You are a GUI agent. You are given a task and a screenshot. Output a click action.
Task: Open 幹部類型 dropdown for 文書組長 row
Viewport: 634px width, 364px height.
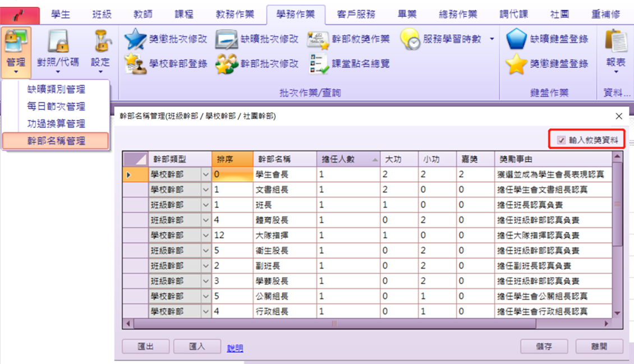(206, 190)
